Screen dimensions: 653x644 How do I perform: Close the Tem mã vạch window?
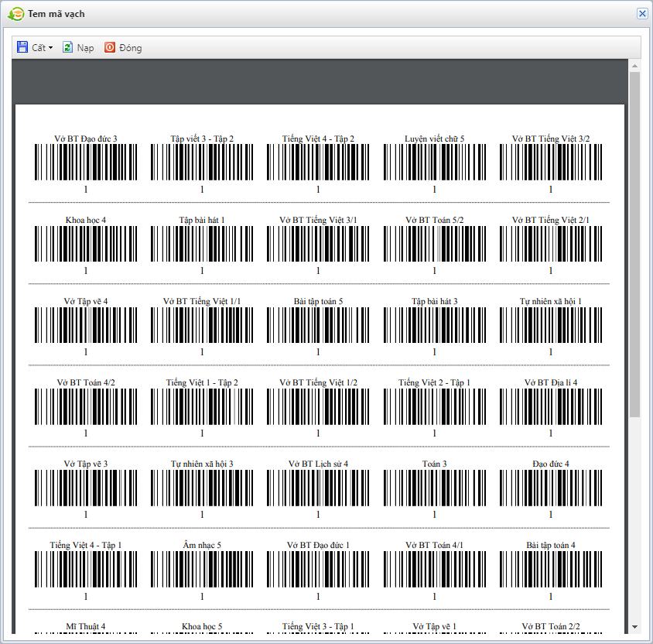[x=642, y=14]
